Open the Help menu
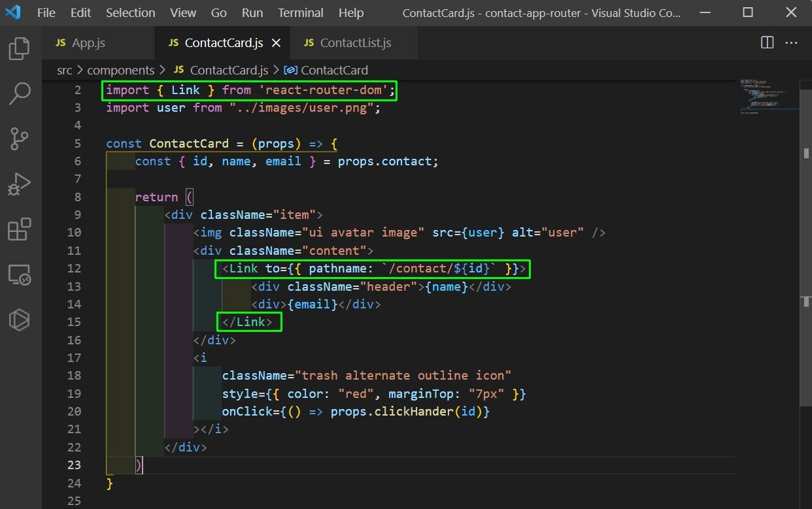 pyautogui.click(x=351, y=12)
